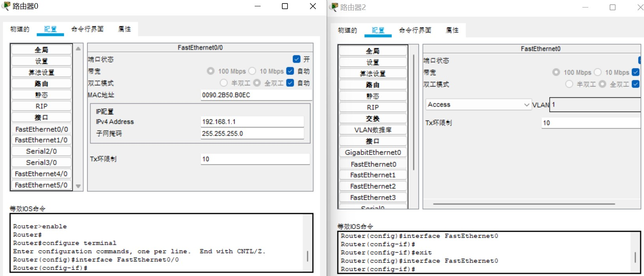Image resolution: width=644 pixels, height=276 pixels.
Task: Open 属性 tab in 路由器2
Action: 452,30
